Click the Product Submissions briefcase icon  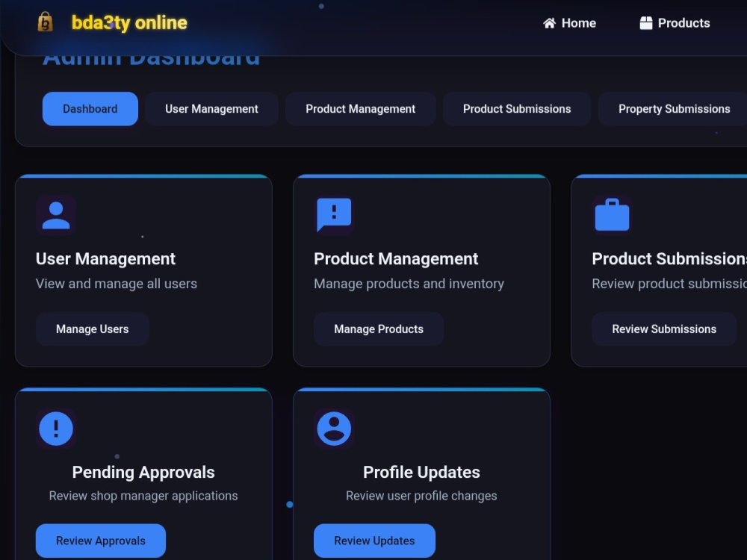tap(613, 215)
